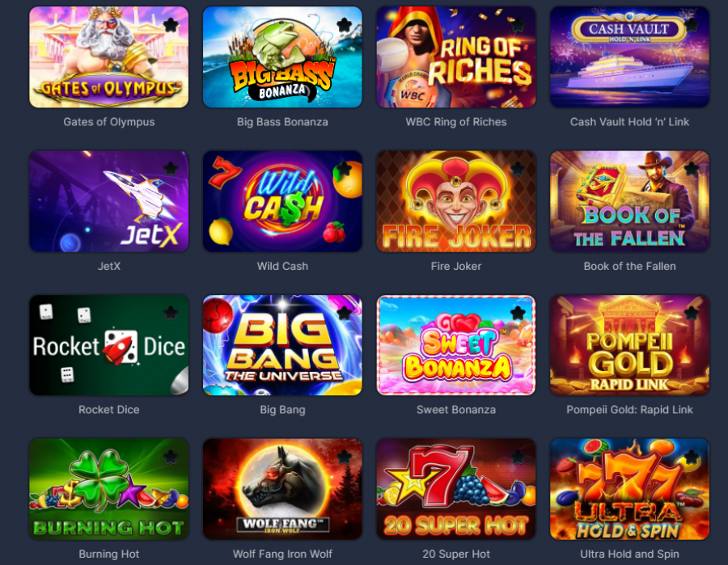
Task: Click the Sweet Bonanza star icon
Action: [x=518, y=313]
